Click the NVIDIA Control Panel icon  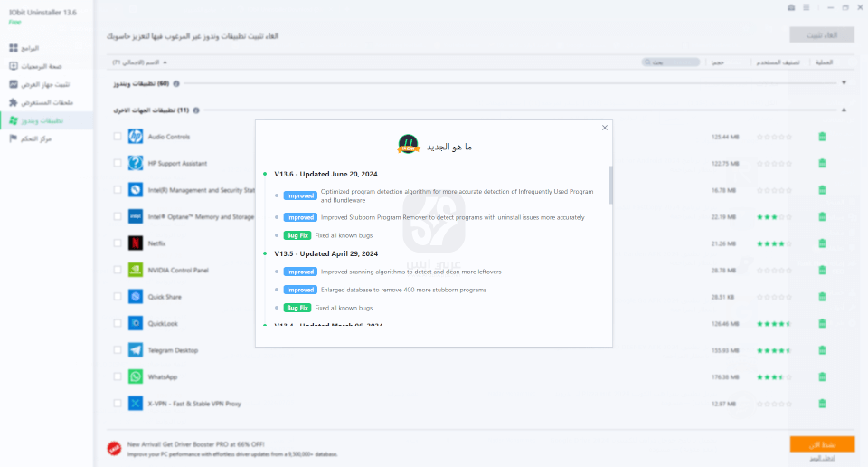135,270
